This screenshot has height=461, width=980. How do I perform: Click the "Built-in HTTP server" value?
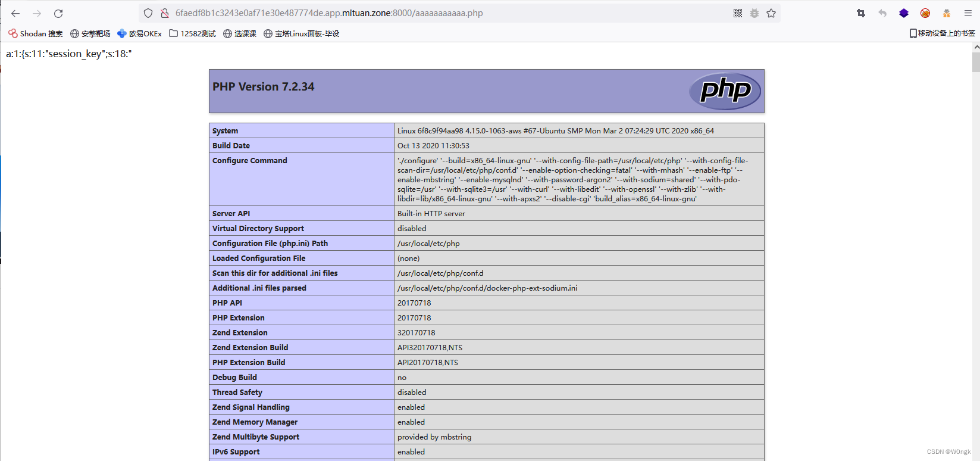[431, 214]
